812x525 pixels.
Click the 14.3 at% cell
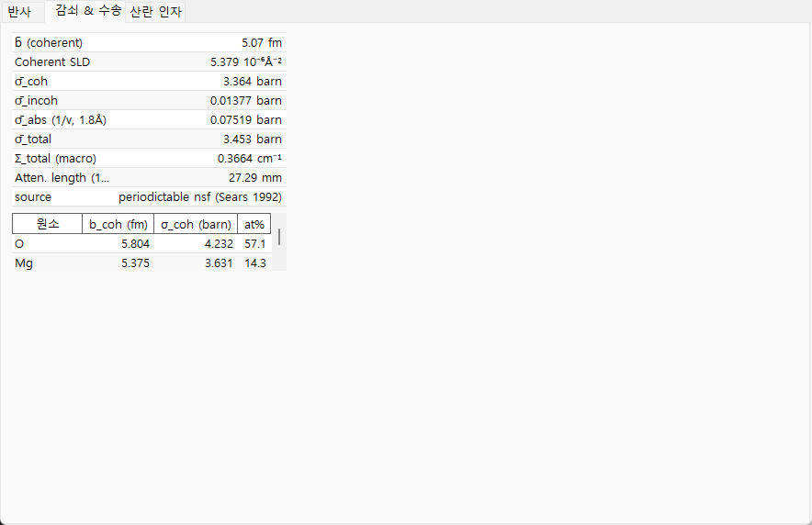254,262
